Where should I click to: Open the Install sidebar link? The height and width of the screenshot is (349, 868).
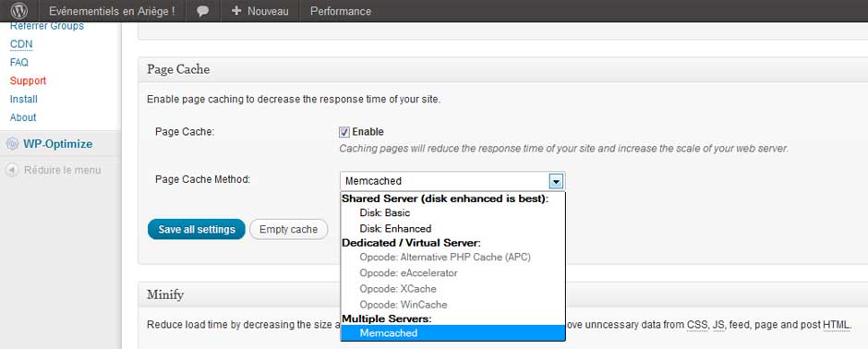pos(24,99)
